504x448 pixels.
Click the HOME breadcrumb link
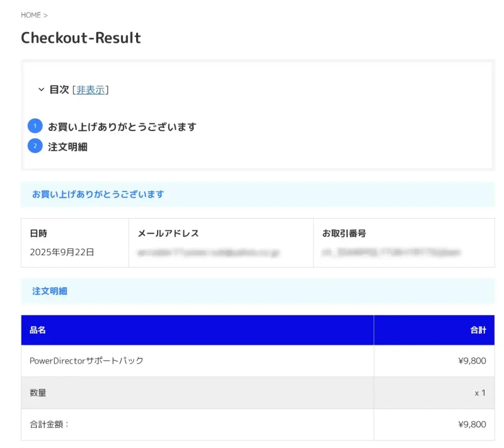click(x=31, y=15)
